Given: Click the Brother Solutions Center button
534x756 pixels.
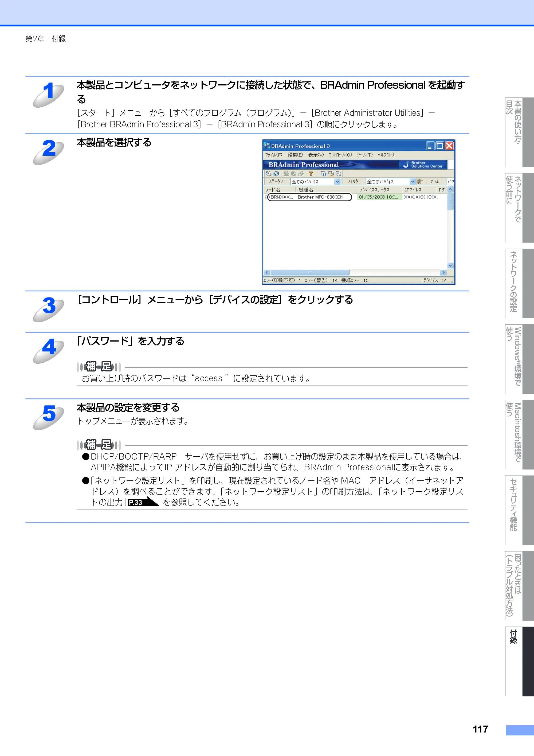Looking at the screenshot, I should (422, 165).
